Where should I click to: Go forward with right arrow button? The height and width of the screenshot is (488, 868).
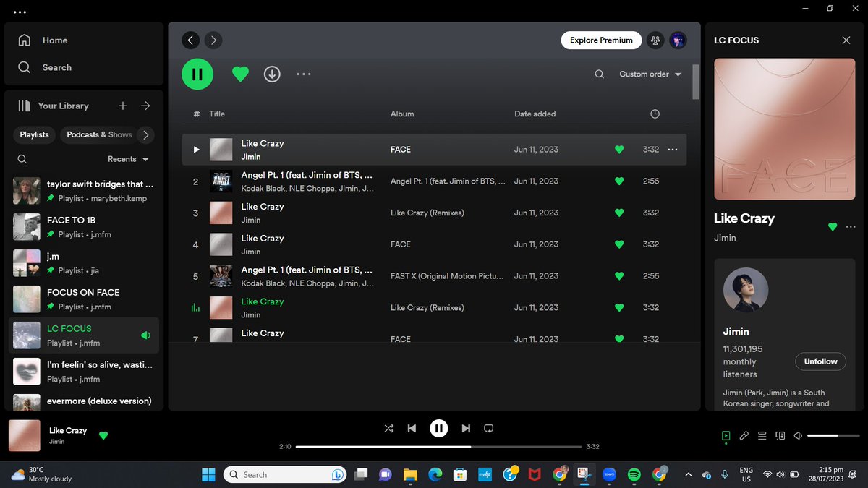coord(213,40)
